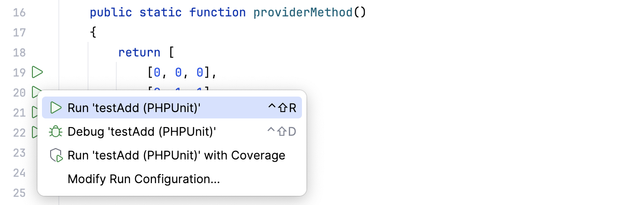Image resolution: width=644 pixels, height=205 pixels.
Task: Click the providerMethod function name
Action: pyautogui.click(x=303, y=12)
